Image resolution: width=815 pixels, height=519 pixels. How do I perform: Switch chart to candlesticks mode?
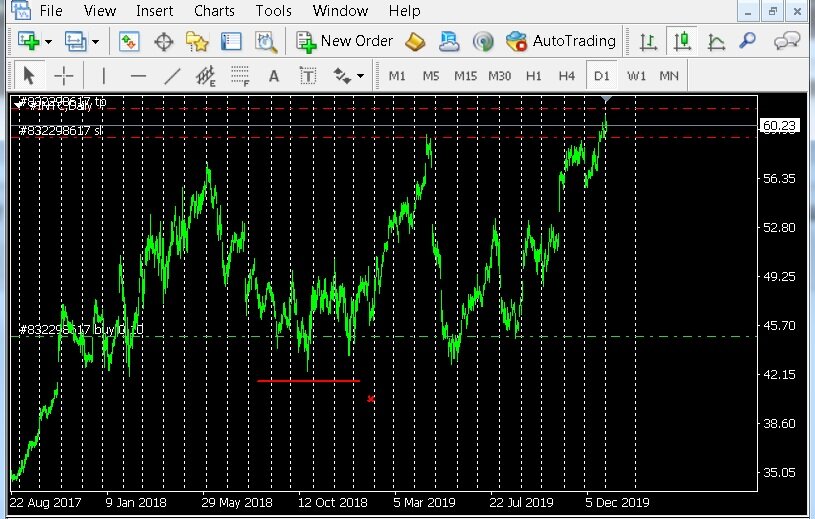click(682, 41)
